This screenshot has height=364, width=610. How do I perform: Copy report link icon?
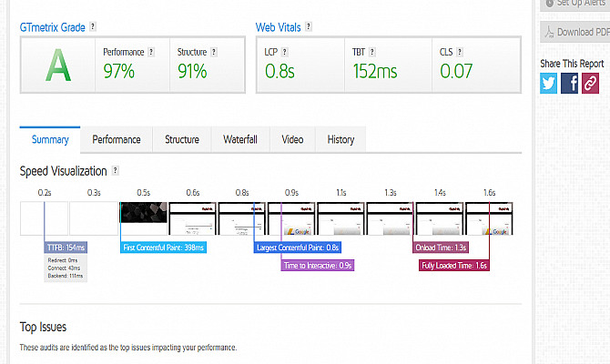click(x=590, y=83)
